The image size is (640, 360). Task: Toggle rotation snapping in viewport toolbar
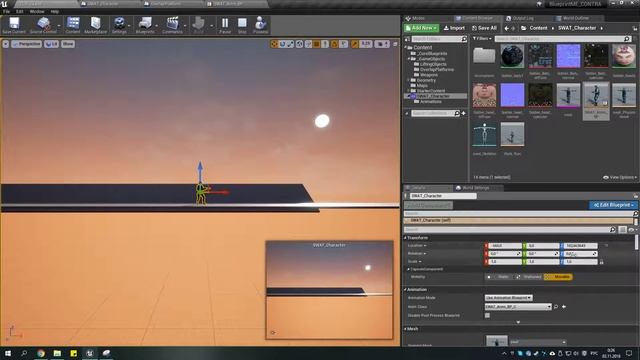click(334, 44)
